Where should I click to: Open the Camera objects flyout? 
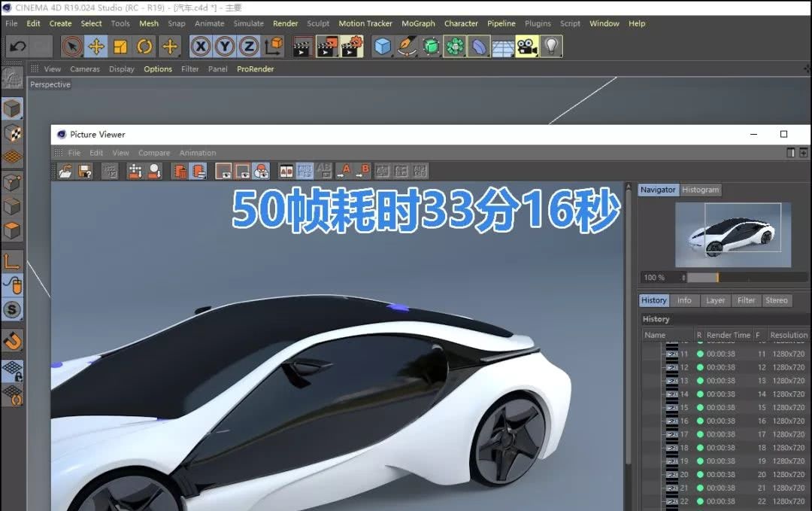527,47
